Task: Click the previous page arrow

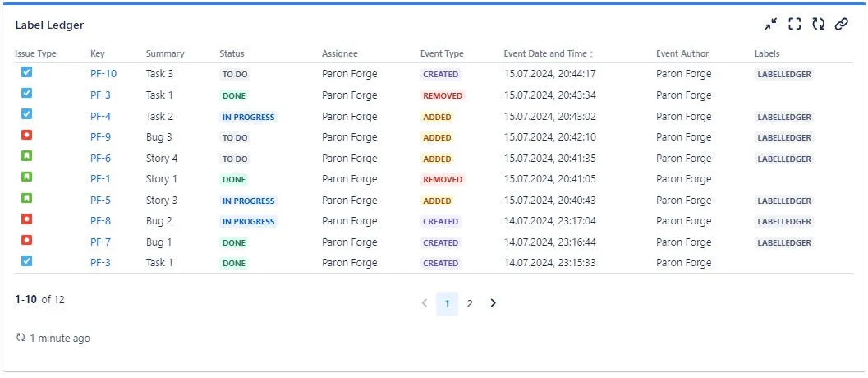Action: tap(425, 303)
